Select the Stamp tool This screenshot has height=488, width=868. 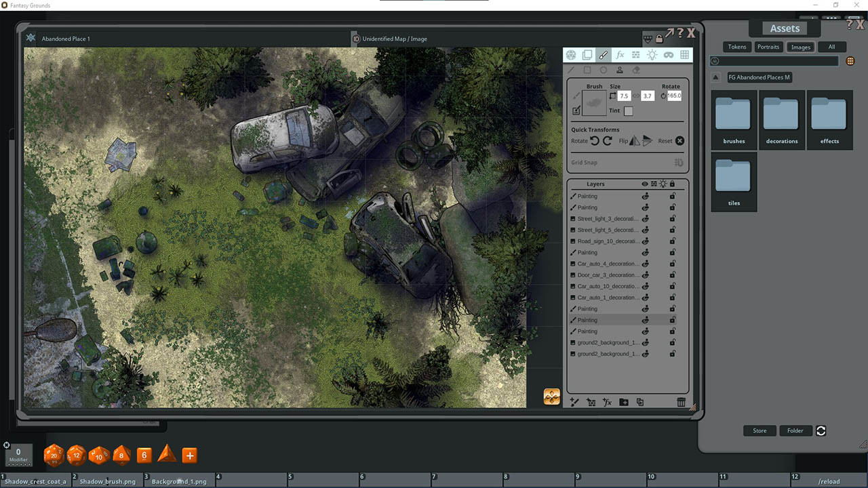(x=619, y=70)
